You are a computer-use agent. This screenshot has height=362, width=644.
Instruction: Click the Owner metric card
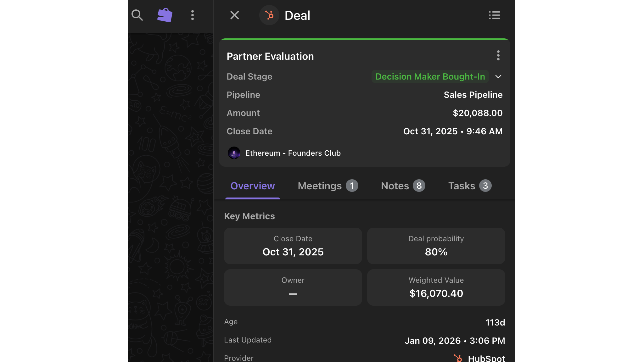pos(293,287)
